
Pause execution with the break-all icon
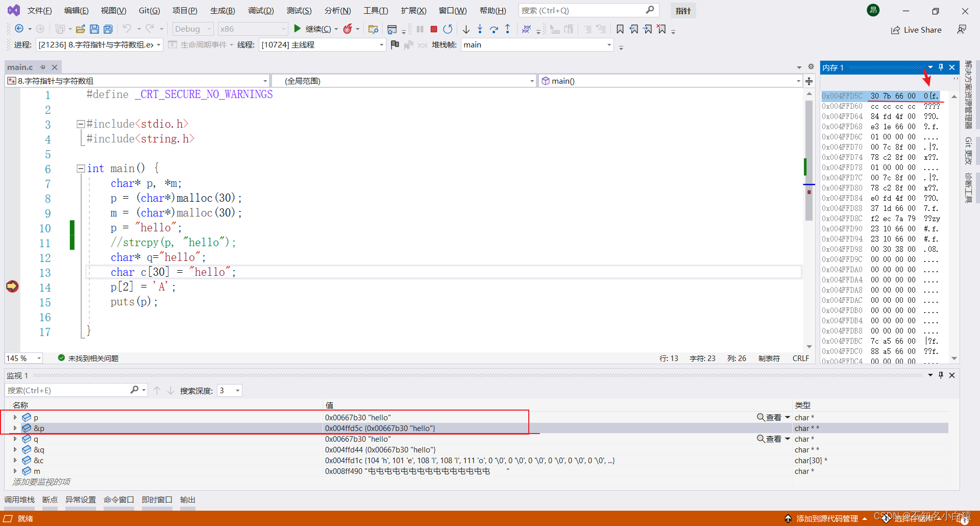click(x=420, y=29)
